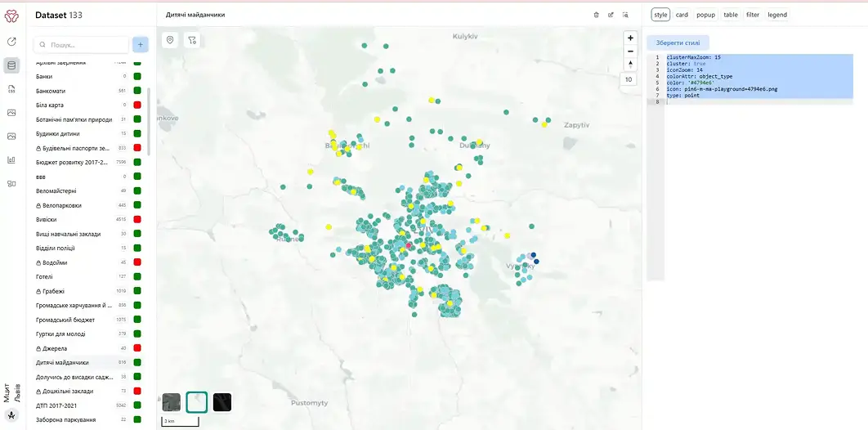This screenshot has height=430, width=868.
Task: Click the pink marker in Lviv center
Action: click(x=409, y=244)
